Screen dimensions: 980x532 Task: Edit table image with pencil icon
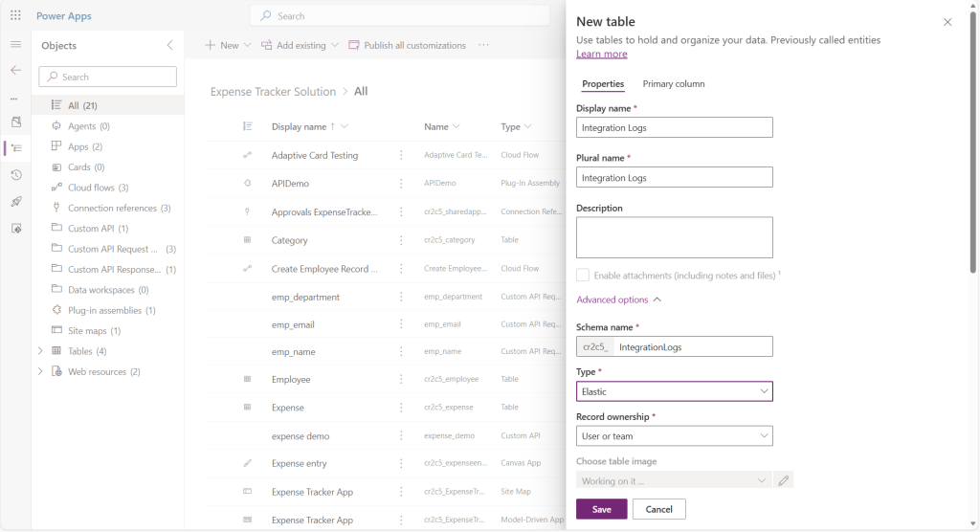pyautogui.click(x=784, y=480)
